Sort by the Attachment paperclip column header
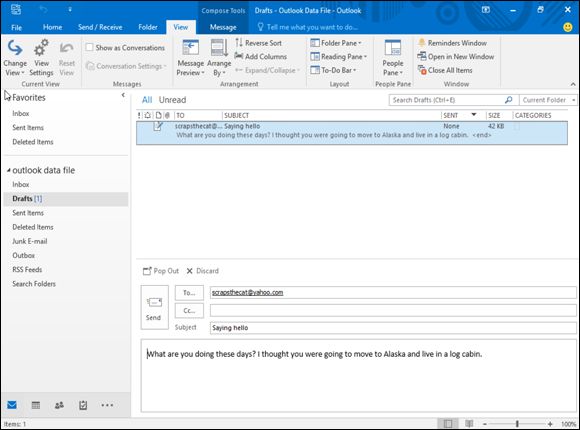Image resolution: width=580 pixels, height=430 pixels. pos(167,115)
